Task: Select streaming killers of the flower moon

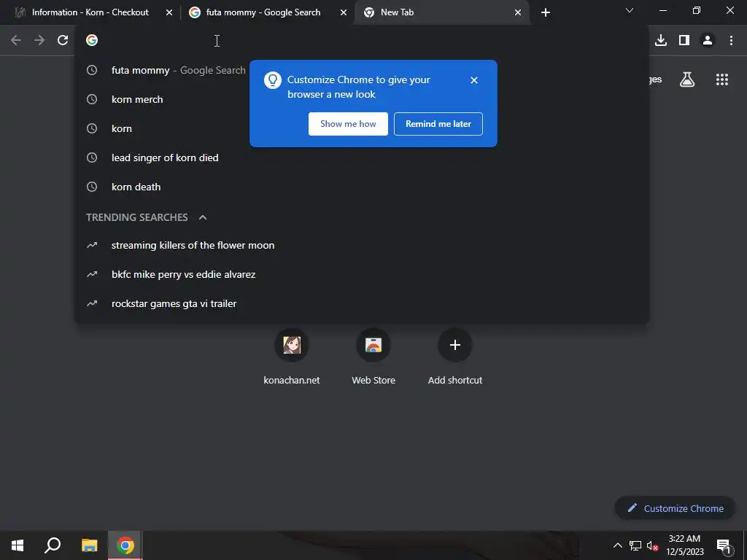Action: click(362, 245)
